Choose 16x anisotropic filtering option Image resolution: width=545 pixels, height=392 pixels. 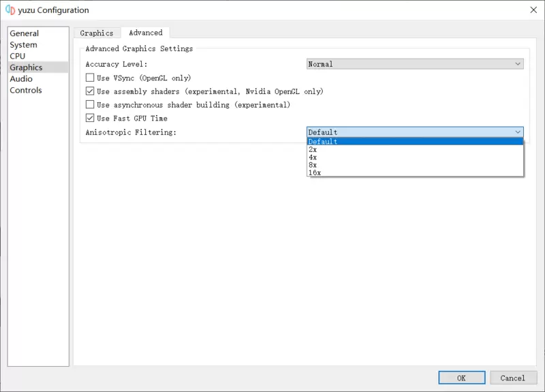[415, 173]
